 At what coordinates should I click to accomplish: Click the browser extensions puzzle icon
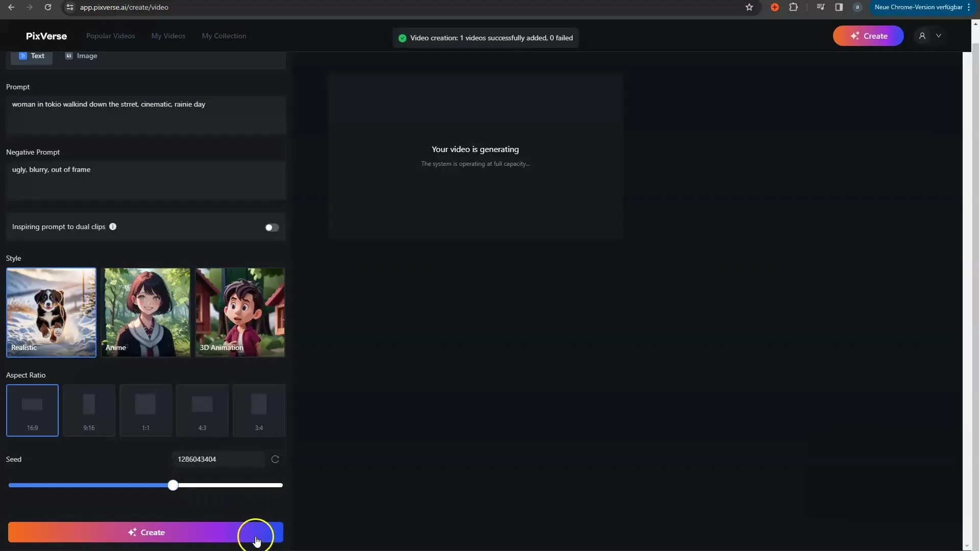click(x=794, y=7)
